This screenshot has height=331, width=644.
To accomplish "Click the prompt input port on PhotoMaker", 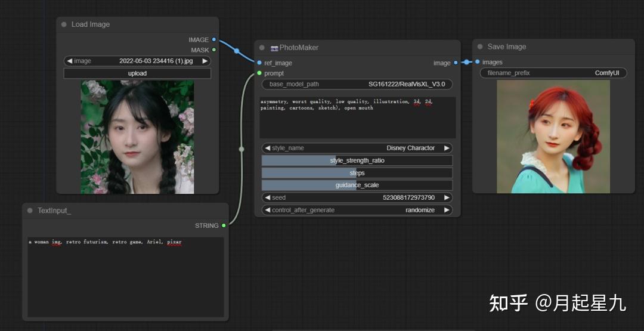I will point(259,73).
